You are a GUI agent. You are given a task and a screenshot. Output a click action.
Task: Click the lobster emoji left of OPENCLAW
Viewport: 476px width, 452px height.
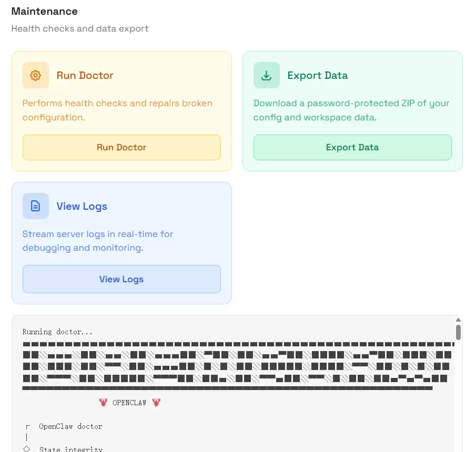(104, 403)
